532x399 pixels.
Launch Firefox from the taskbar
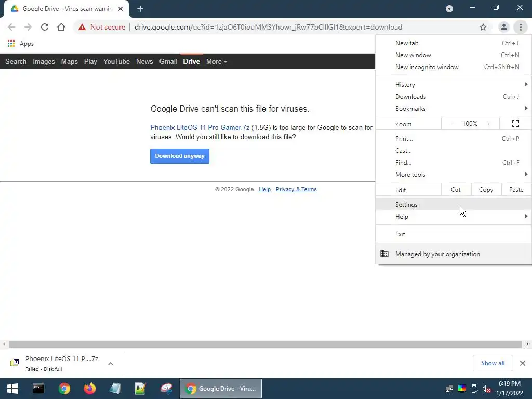pyautogui.click(x=89, y=389)
